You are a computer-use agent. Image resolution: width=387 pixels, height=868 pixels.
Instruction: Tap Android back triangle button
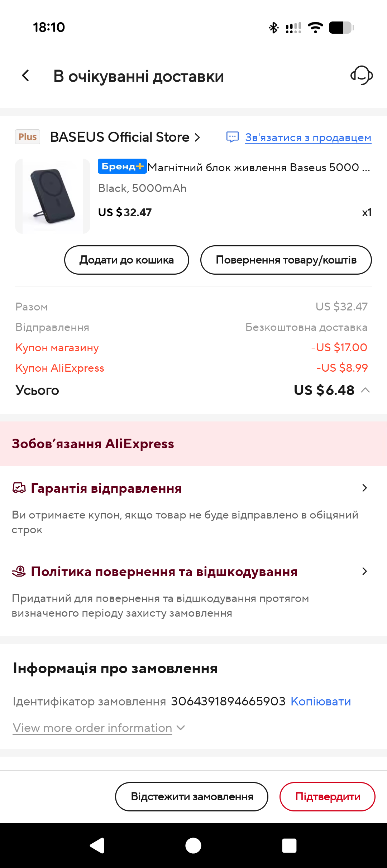[97, 846]
